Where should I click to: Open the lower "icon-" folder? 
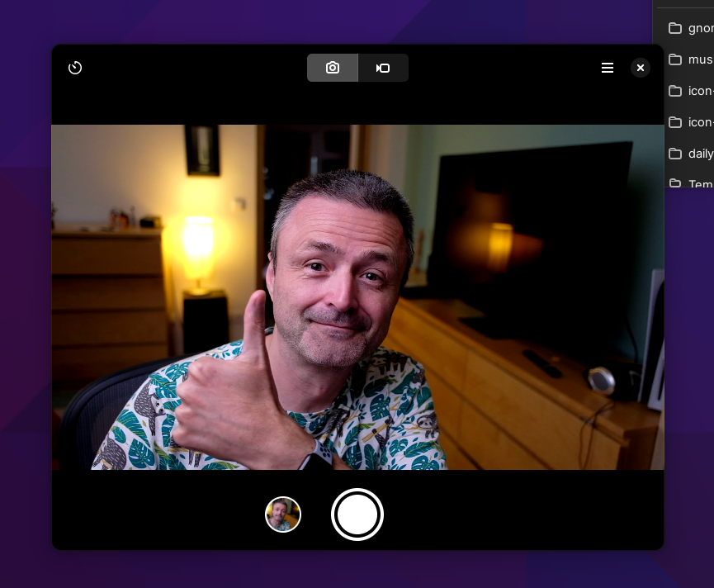click(700, 122)
